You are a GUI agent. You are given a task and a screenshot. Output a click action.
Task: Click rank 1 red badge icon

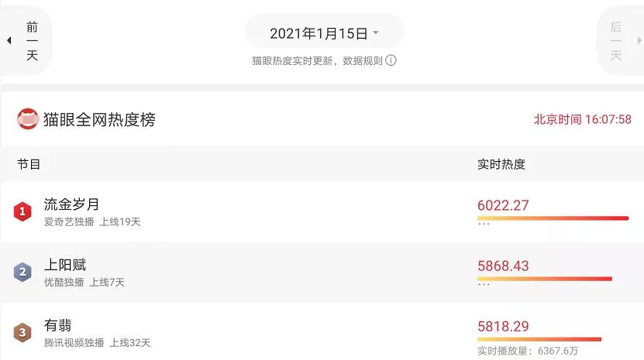[x=22, y=211]
